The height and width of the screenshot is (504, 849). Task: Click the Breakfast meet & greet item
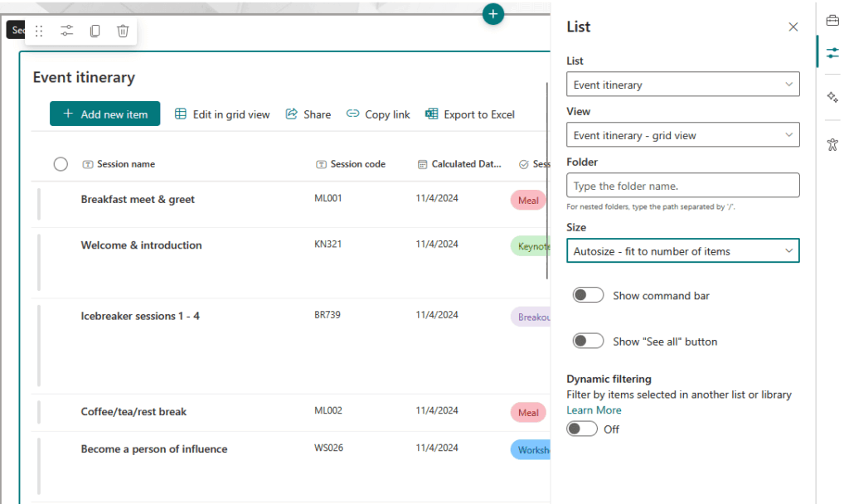138,199
